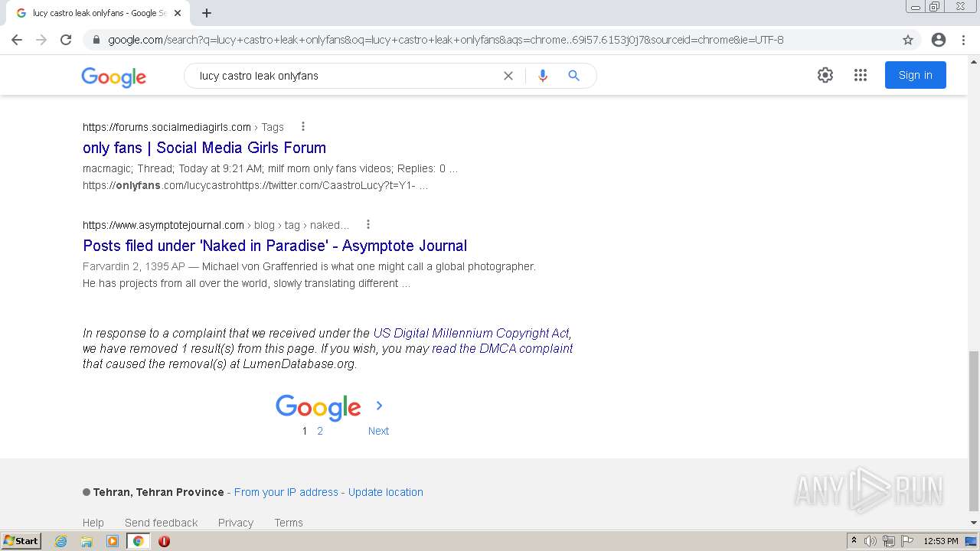The width and height of the screenshot is (980, 551).
Task: Start voice search with the microphone
Action: click(543, 76)
